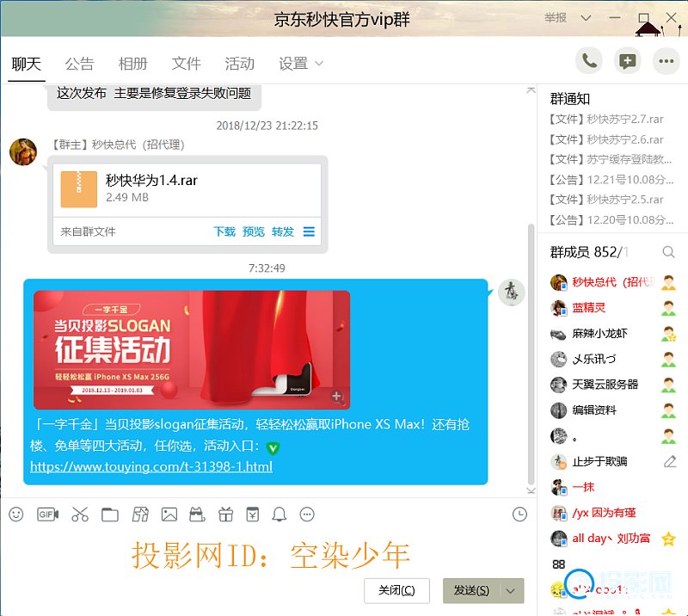Open the 当贝投影SLOGAN banner image
Viewport: 688px width, 616px height.
(x=192, y=349)
